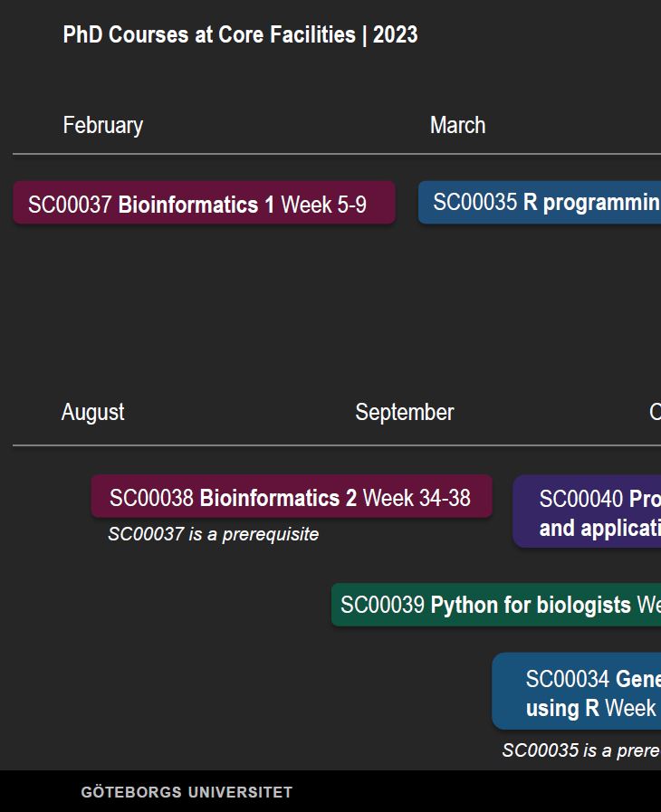Click the March month heading
Image resolution: width=661 pixels, height=812 pixels.
click(x=457, y=125)
